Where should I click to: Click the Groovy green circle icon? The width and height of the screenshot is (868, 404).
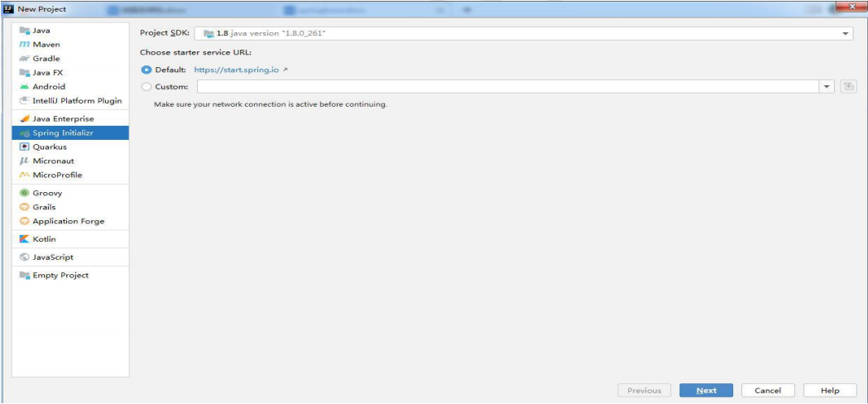pyautogui.click(x=24, y=193)
